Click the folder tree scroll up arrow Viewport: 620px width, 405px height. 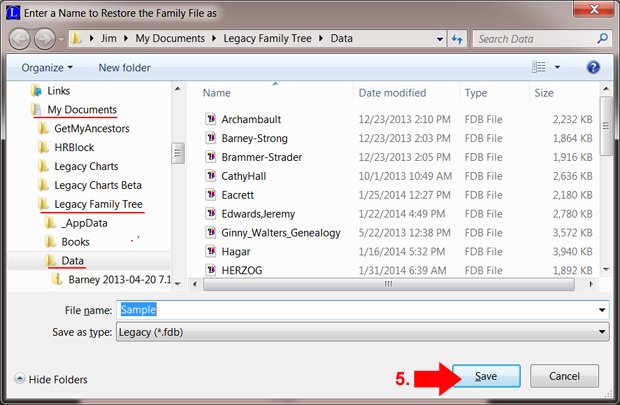click(x=178, y=89)
